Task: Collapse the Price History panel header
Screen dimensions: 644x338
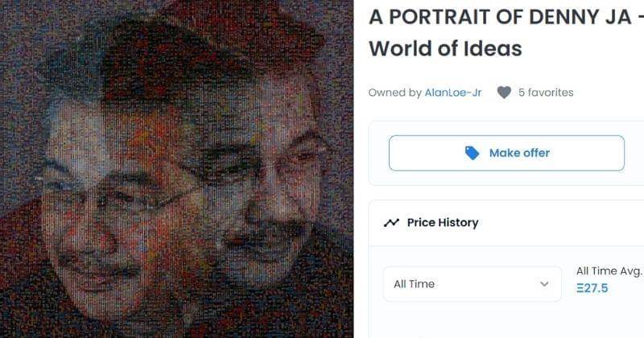Action: (506, 223)
